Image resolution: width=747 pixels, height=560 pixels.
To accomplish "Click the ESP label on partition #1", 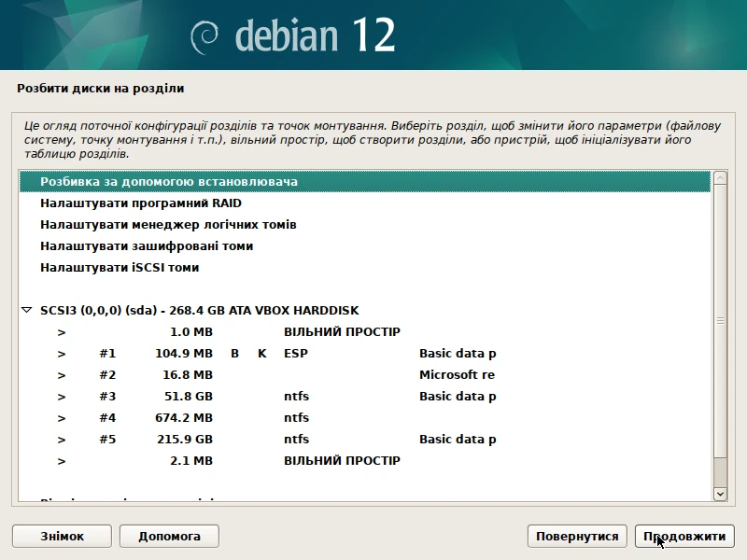I will click(296, 354).
